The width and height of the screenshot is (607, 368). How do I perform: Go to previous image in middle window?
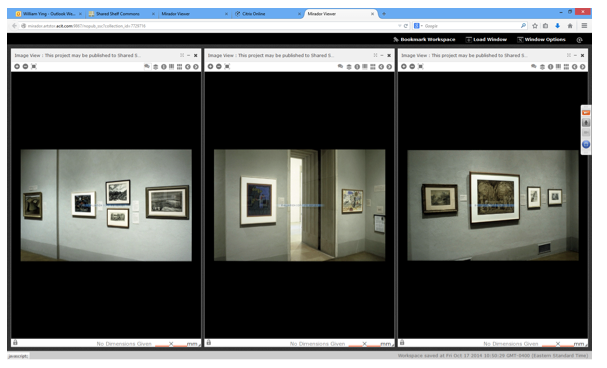pyautogui.click(x=381, y=67)
